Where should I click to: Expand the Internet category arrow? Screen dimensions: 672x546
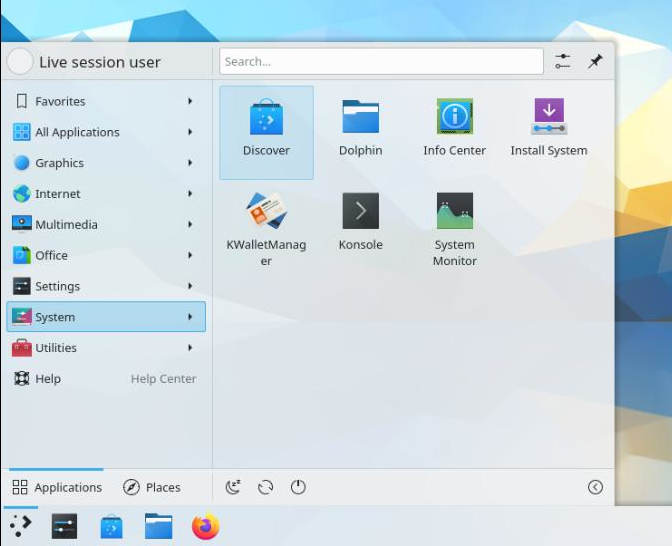click(x=190, y=194)
